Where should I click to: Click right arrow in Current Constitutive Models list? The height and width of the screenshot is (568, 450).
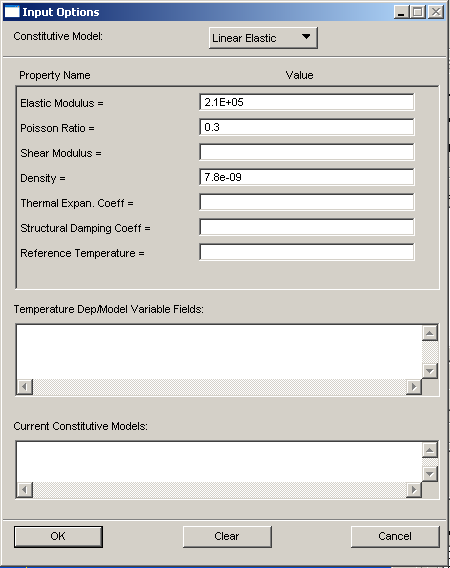[x=414, y=490]
